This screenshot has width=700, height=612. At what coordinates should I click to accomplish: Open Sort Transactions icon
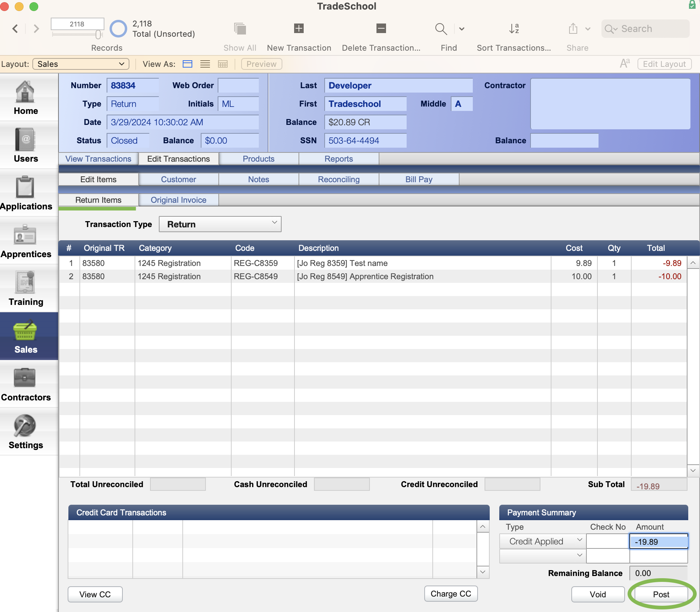tap(514, 29)
